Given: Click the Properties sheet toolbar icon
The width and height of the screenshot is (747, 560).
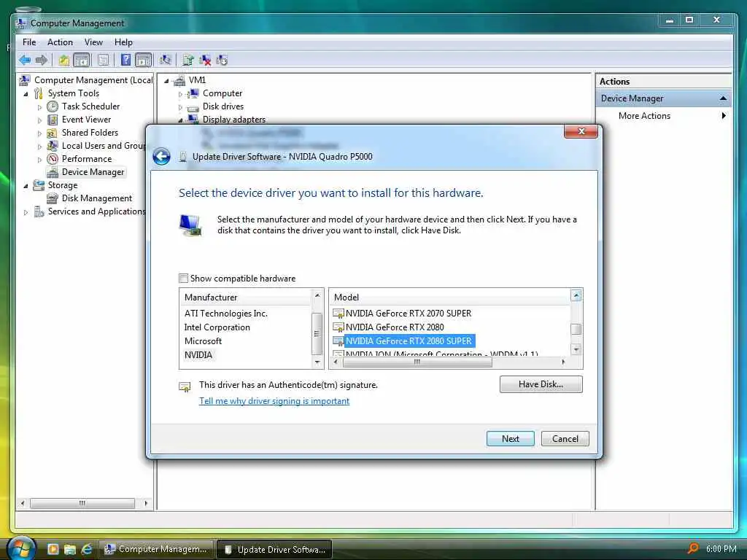Looking at the screenshot, I should click(103, 60).
